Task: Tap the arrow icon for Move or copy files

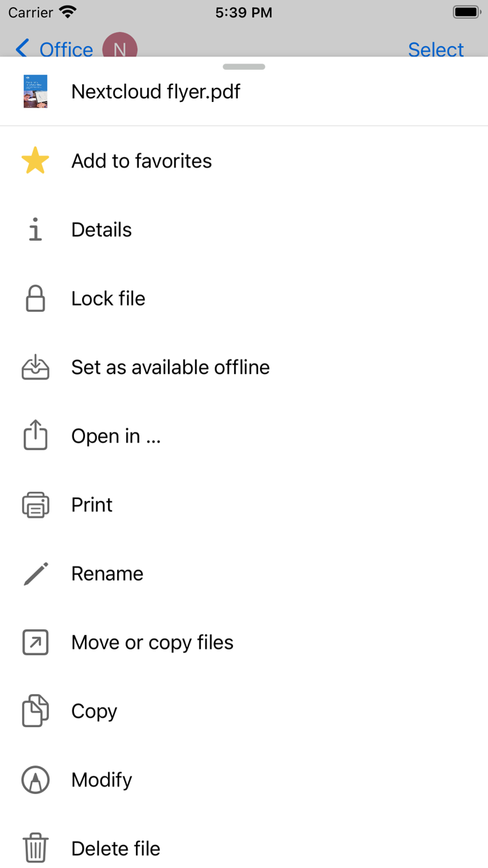Action: pos(35,642)
